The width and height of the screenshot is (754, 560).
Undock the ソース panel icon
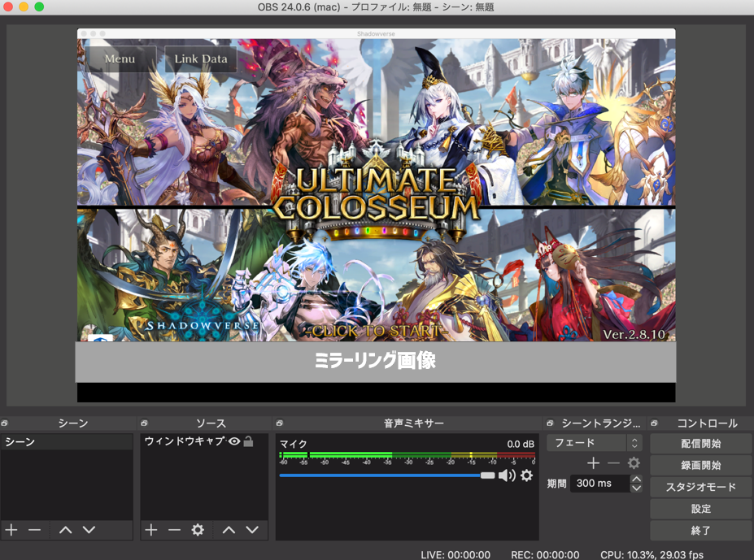144,423
